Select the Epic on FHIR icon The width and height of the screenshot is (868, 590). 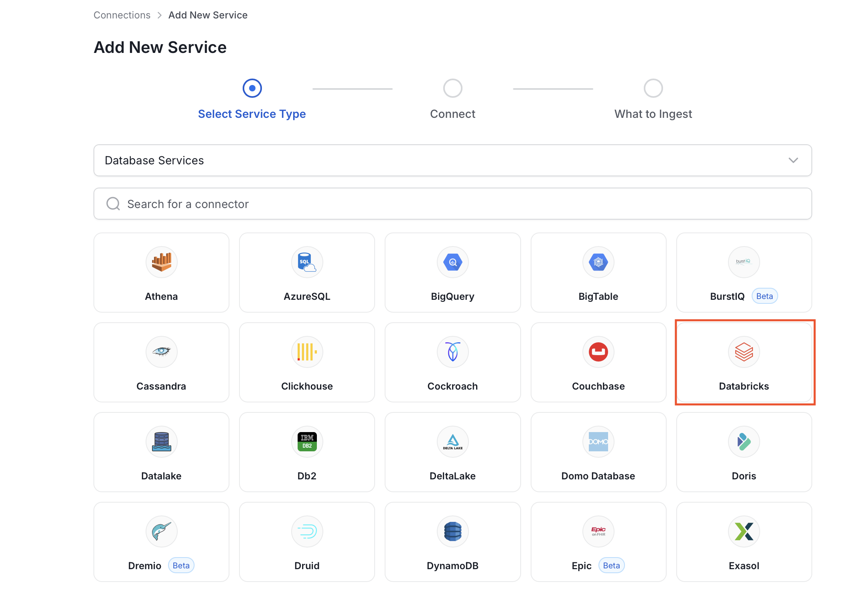[x=598, y=531]
